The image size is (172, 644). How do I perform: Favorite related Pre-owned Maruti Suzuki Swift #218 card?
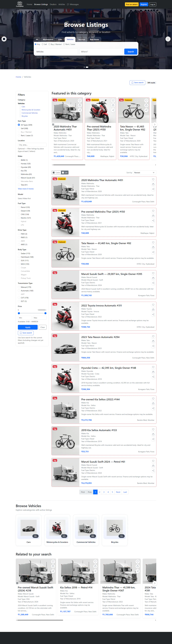(x=53, y=561)
